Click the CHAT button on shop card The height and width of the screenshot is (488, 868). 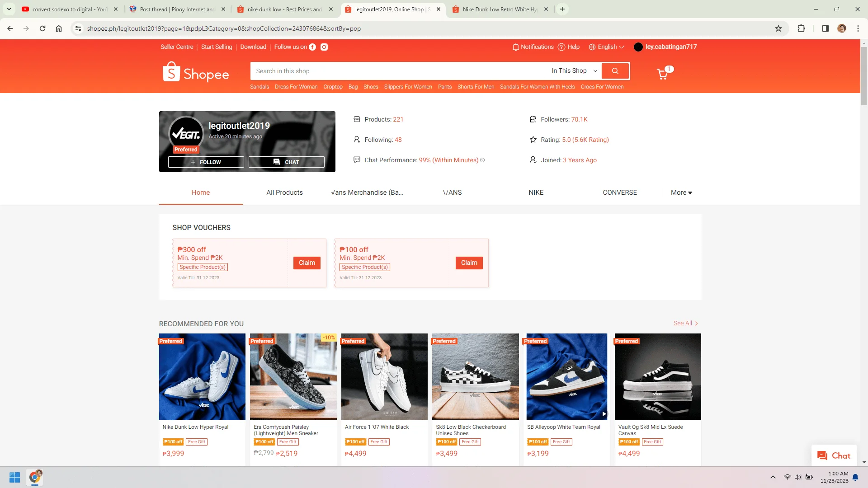(x=287, y=162)
